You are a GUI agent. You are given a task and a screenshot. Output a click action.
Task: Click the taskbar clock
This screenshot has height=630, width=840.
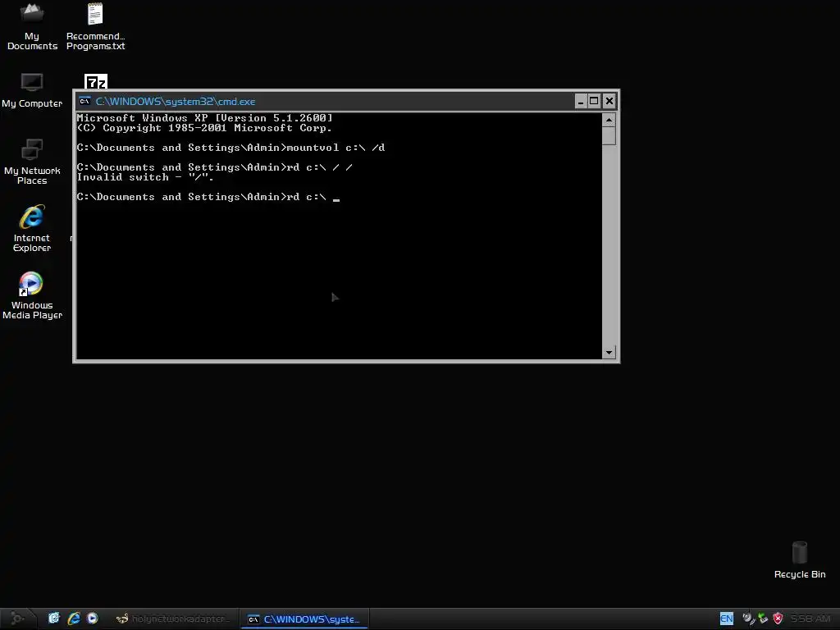[810, 619]
